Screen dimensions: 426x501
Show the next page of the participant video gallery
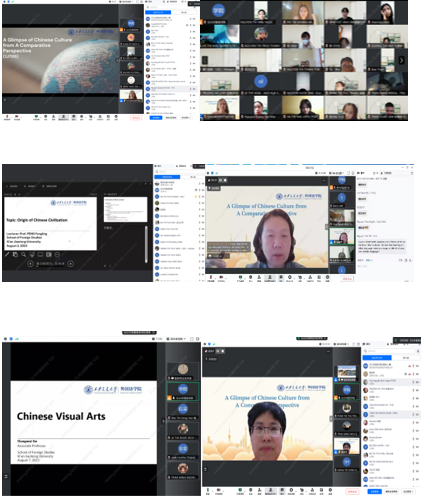(401, 60)
